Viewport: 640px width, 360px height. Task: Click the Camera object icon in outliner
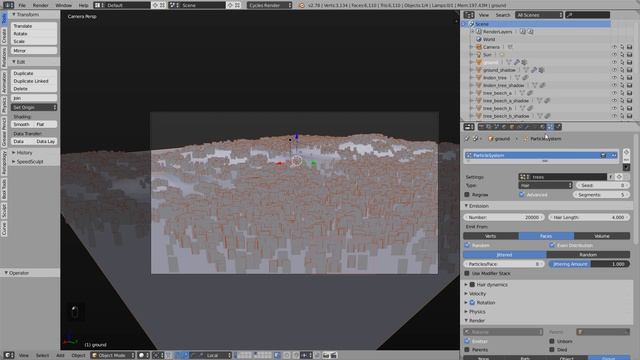479,47
